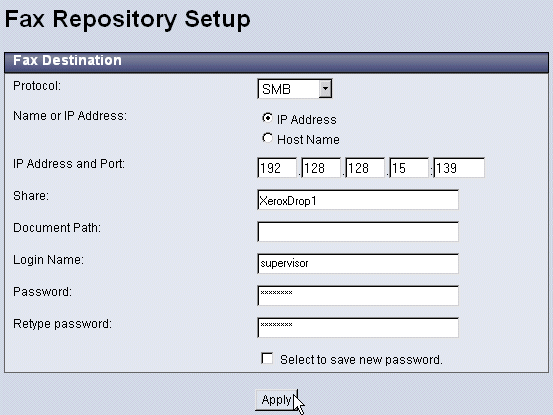Click the Host Name option label text
Image resolution: width=553 pixels, height=415 pixels.
pyautogui.click(x=308, y=140)
